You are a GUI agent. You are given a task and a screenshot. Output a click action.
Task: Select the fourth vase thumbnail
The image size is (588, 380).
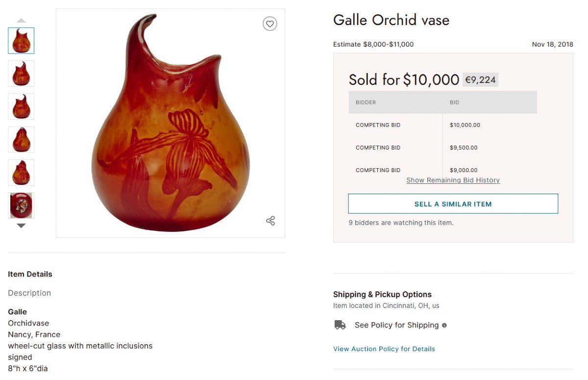(21, 139)
